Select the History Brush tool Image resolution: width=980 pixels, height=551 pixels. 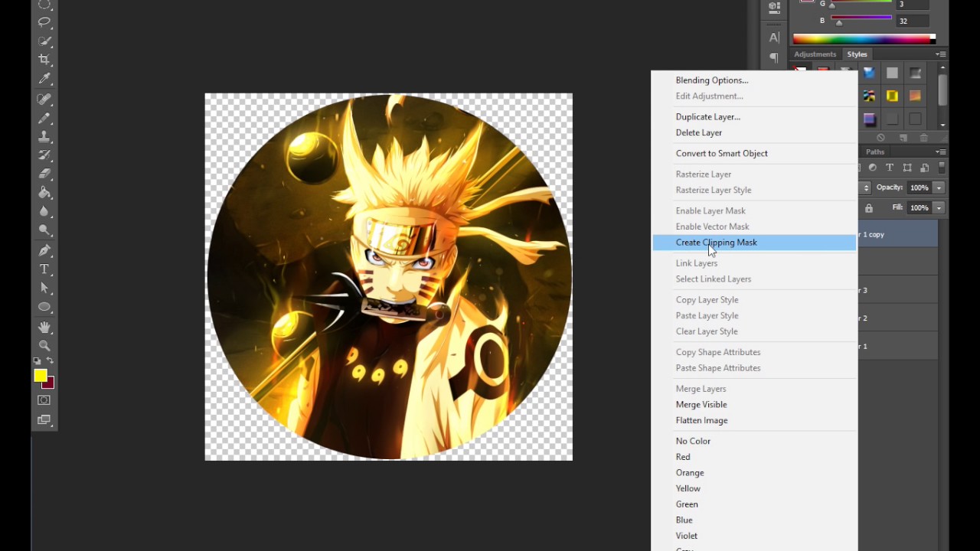pos(44,155)
